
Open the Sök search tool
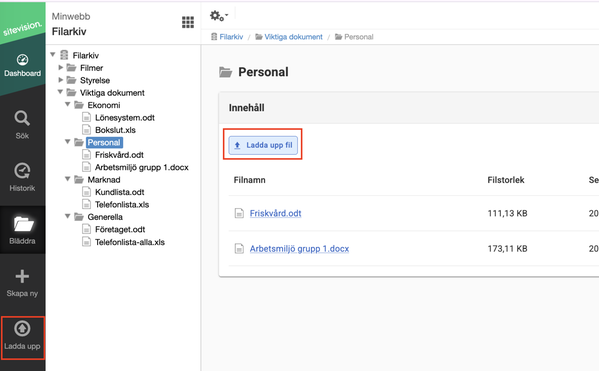22,125
